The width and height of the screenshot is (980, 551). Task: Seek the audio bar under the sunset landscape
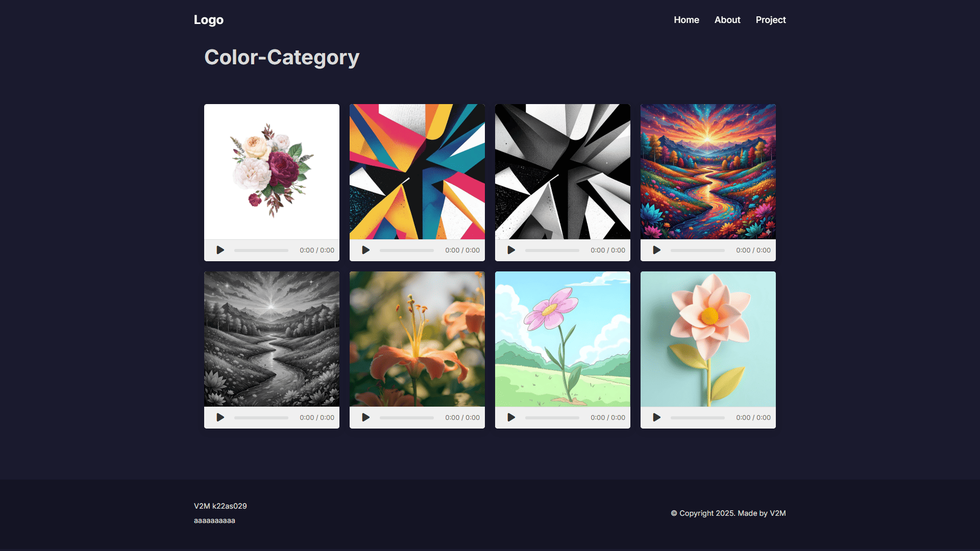point(698,251)
